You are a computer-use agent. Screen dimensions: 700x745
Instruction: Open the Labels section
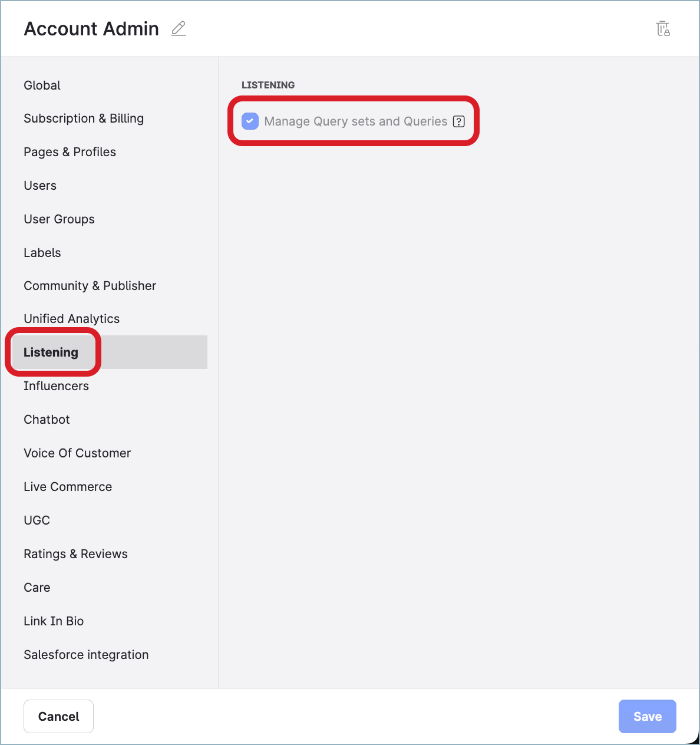click(42, 252)
